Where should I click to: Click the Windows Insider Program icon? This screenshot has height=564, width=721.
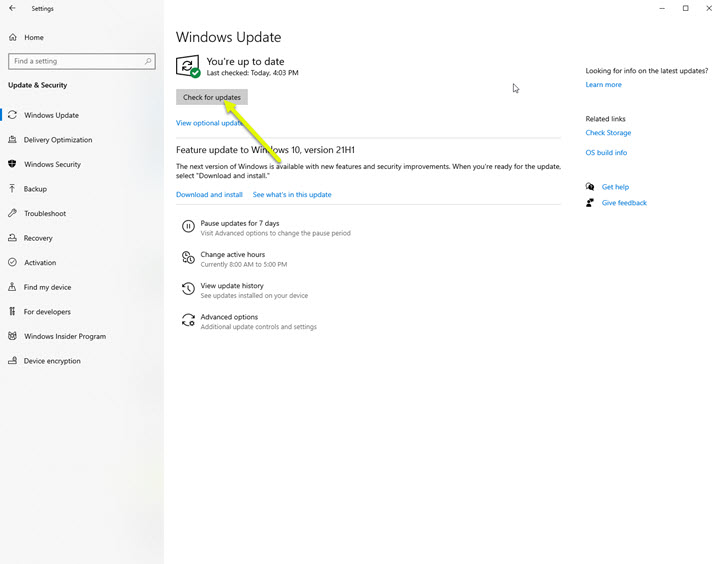tap(12, 336)
